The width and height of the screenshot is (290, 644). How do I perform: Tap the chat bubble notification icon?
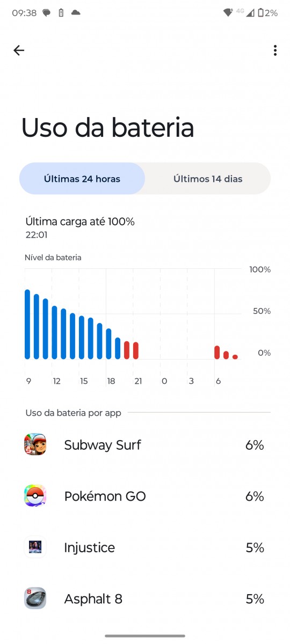47,13
